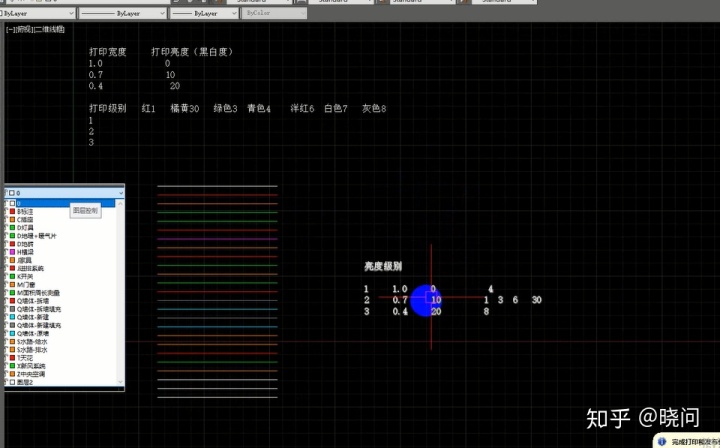The height and width of the screenshot is (448, 720).
Task: Select the 灰色8 text label
Action: point(374,108)
